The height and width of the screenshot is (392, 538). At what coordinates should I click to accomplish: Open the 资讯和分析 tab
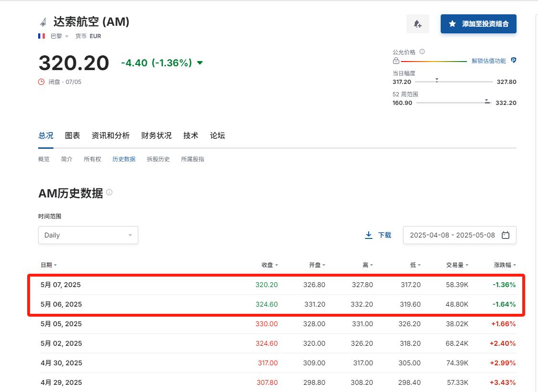[x=111, y=135]
